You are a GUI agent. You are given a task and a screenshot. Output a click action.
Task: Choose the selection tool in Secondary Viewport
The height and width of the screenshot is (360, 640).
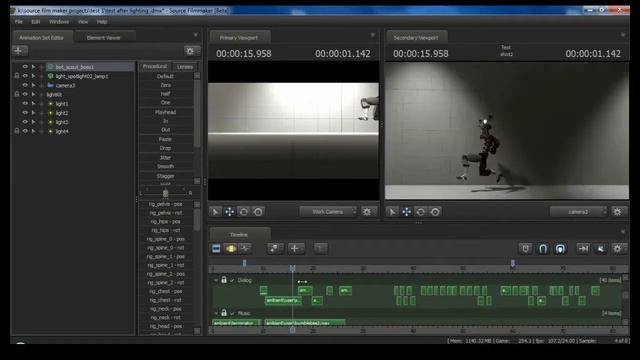pyautogui.click(x=392, y=212)
